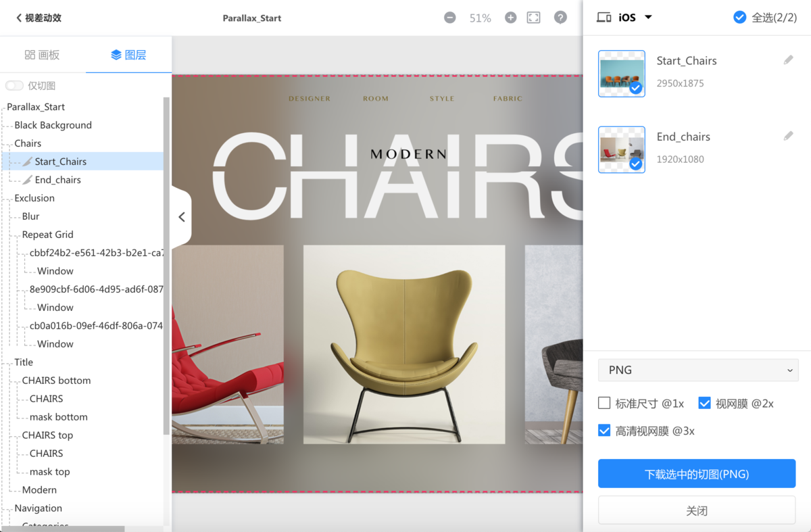Collapse the left layers panel with arrow handle
This screenshot has width=811, height=532.
point(181,217)
